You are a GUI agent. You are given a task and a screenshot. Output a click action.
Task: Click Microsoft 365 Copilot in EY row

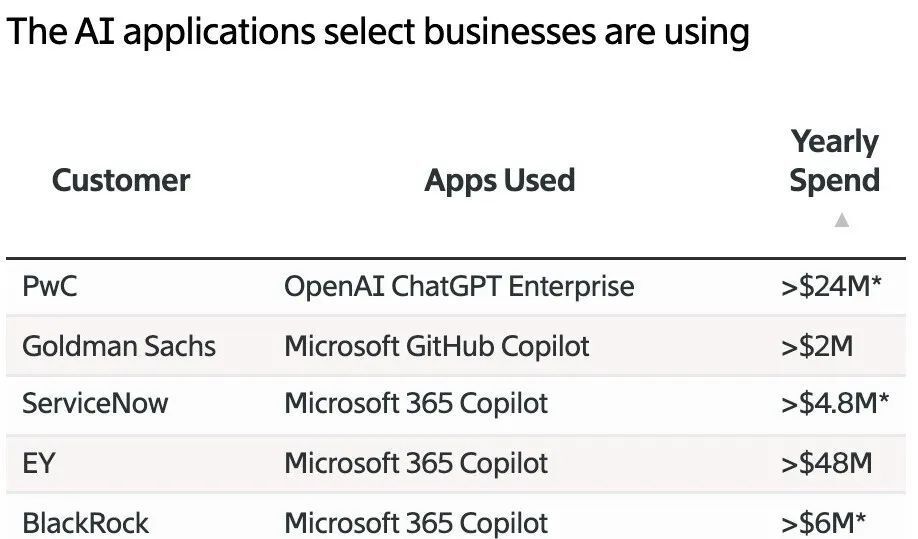click(x=416, y=463)
